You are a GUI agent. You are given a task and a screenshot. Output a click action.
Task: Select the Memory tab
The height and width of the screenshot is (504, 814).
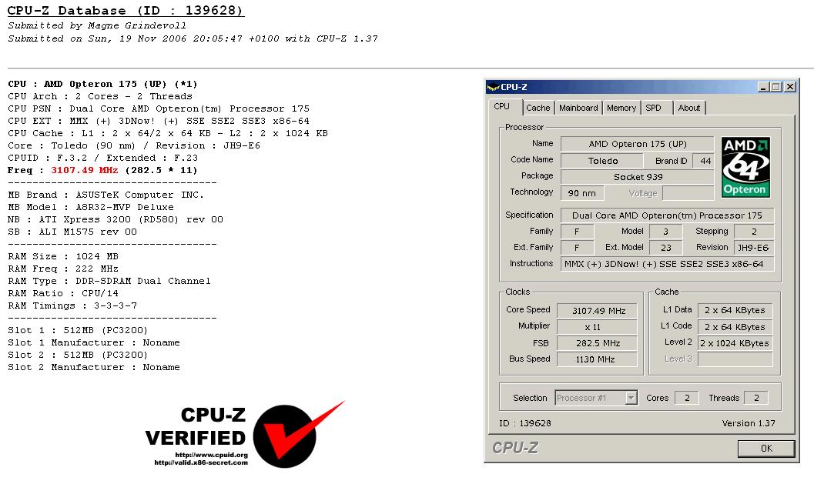[621, 108]
